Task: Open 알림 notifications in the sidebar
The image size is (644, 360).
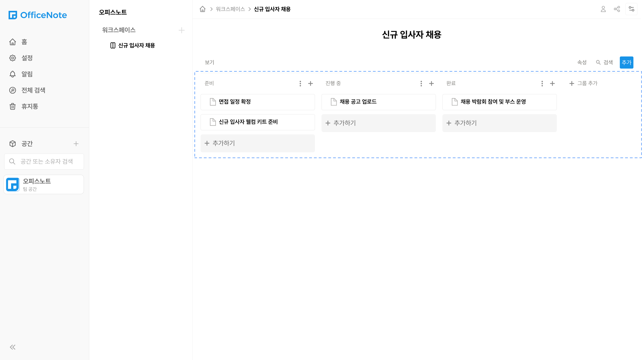Action: (27, 74)
